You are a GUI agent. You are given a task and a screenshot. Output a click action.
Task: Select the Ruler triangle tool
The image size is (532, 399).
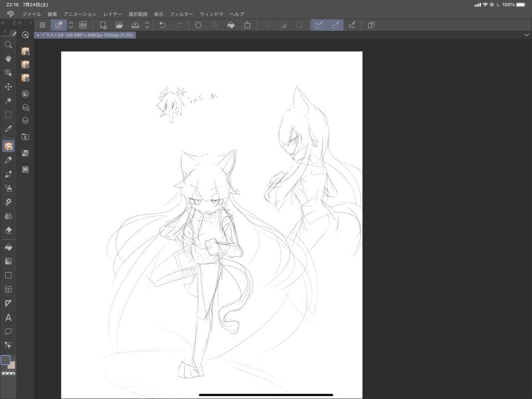pos(8,304)
